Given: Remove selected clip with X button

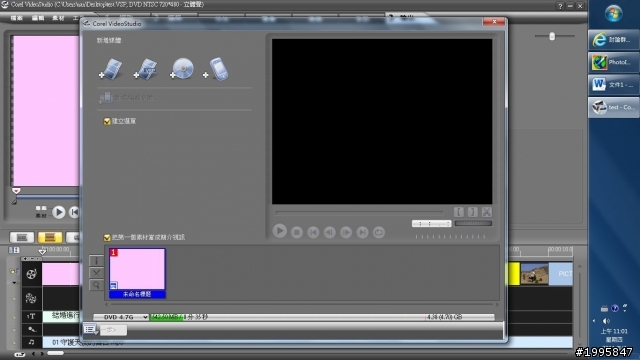Looking at the screenshot, I should pos(96,273).
